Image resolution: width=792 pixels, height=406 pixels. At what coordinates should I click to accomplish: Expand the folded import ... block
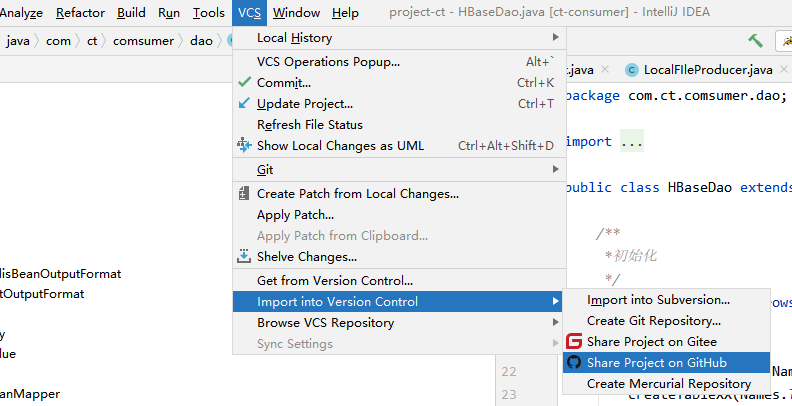pyautogui.click(x=632, y=141)
